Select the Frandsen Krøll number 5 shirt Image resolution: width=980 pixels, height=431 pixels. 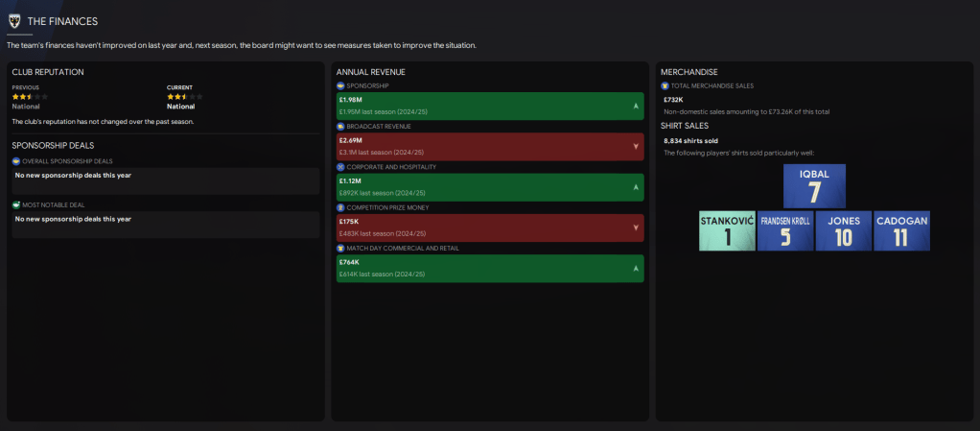pyautogui.click(x=785, y=231)
